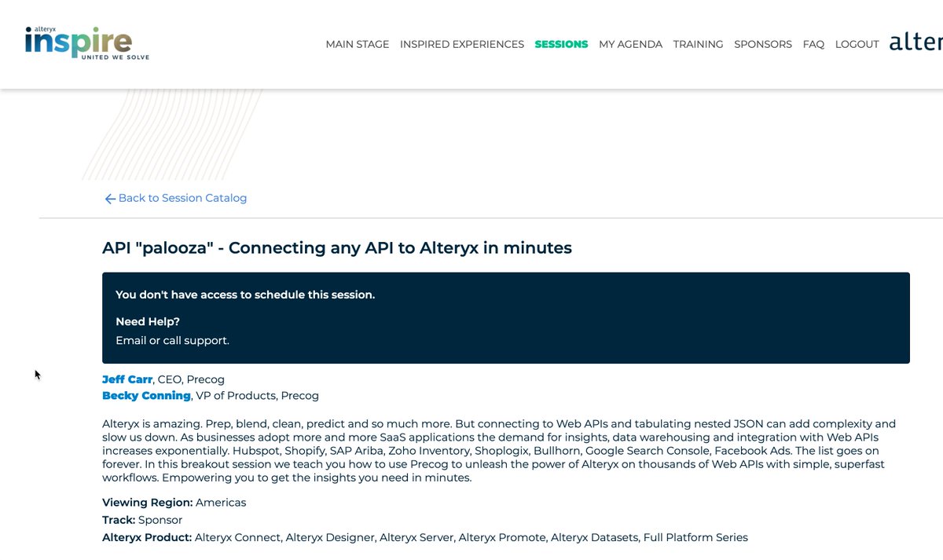Click the API "palooza" session title
Viewport: 943px width, 560px height.
(x=337, y=248)
